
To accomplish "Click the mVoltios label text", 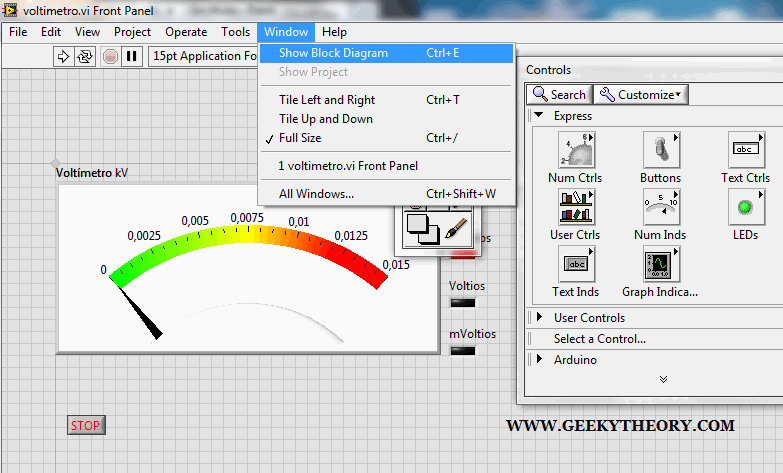I will [472, 334].
